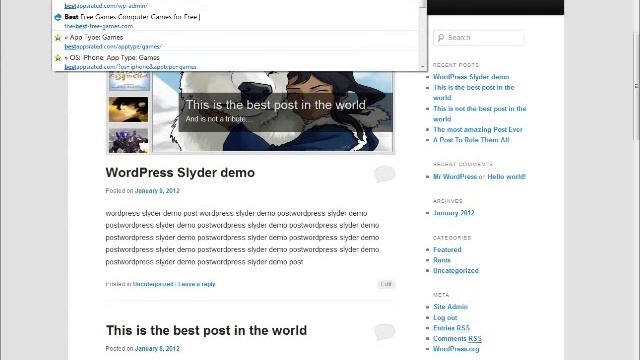Open the WordPress Slyder demo post title
Viewport: 640px width, 360px height.
(x=180, y=173)
